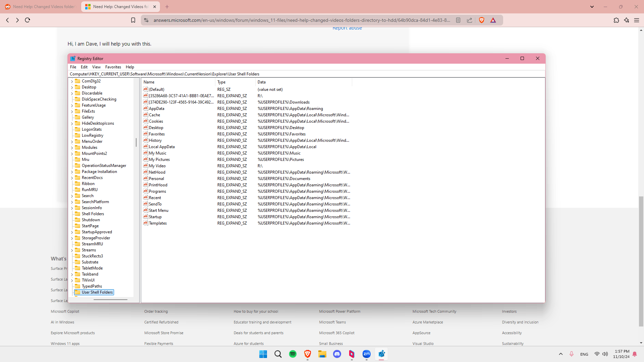Open Spotify from the taskbar
644x362 pixels.
[293, 354]
